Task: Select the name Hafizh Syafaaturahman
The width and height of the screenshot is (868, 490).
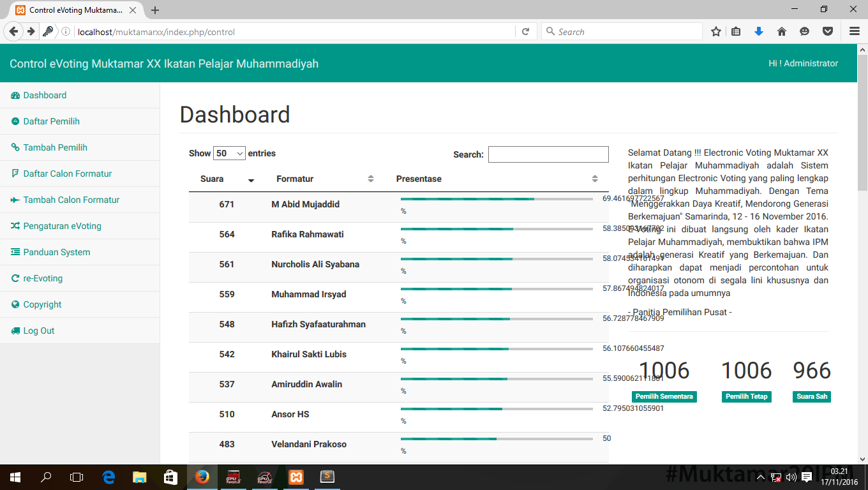Action: (x=318, y=324)
